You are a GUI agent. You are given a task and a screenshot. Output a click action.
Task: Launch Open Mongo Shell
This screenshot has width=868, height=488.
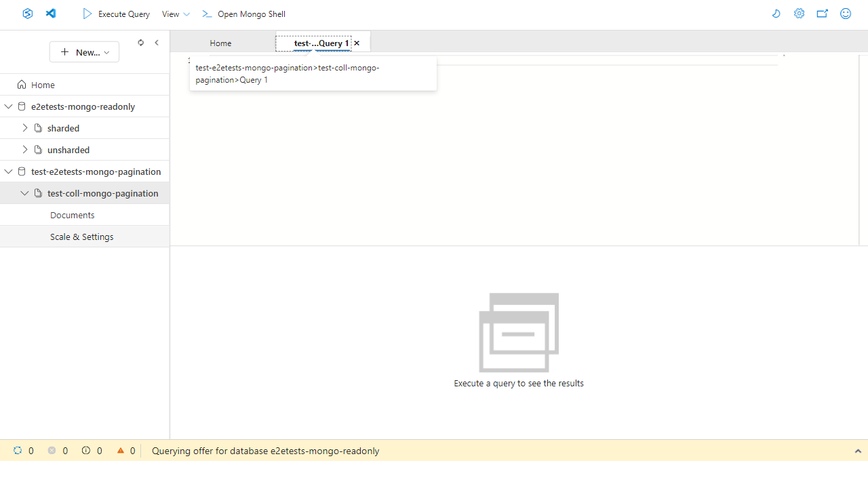[x=243, y=14]
